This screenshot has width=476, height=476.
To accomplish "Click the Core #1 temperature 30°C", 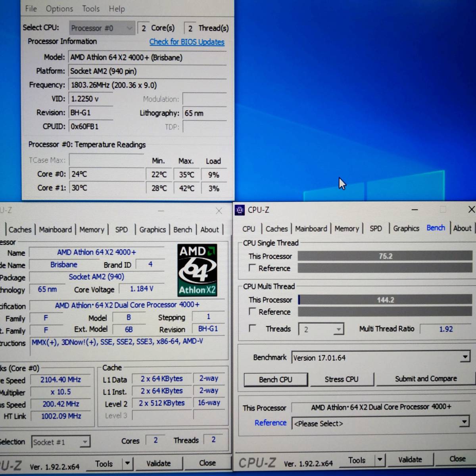I will (107, 188).
